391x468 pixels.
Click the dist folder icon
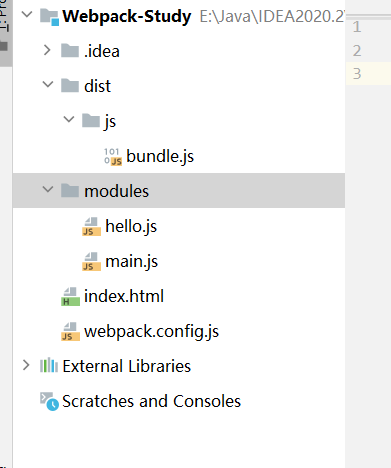coord(70,86)
